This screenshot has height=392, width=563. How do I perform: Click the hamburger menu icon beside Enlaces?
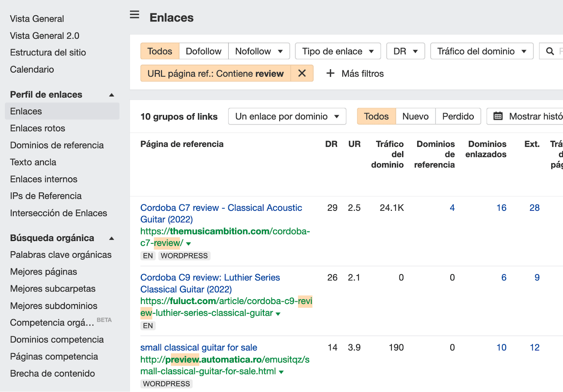tap(134, 15)
